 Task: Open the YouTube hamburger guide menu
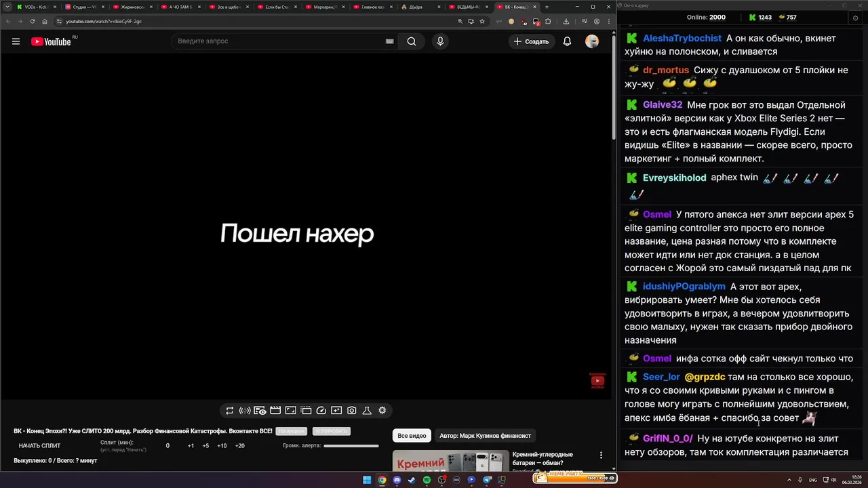click(16, 41)
